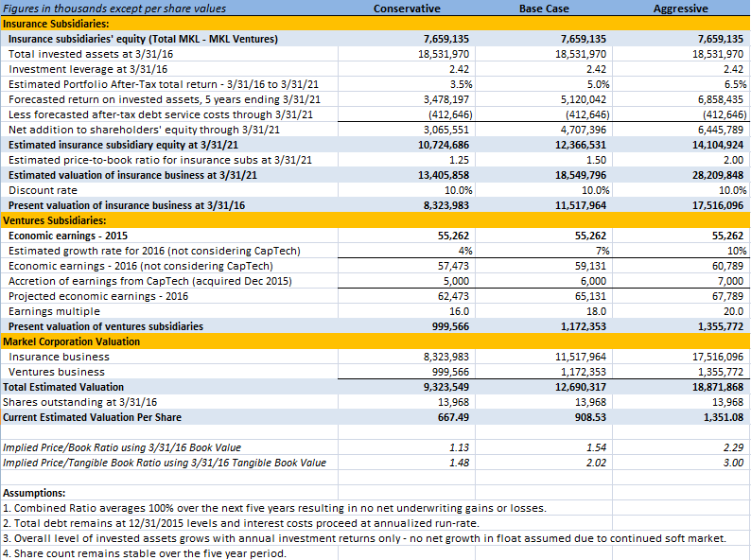This screenshot has height=560, width=751.
Task: Select the 65,131 projected earnings cell
Action: pyautogui.click(x=590, y=296)
